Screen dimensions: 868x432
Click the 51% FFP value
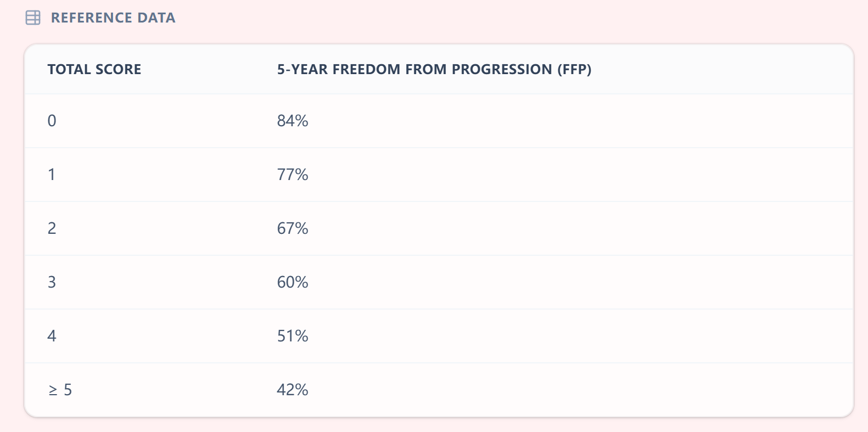pyautogui.click(x=293, y=336)
